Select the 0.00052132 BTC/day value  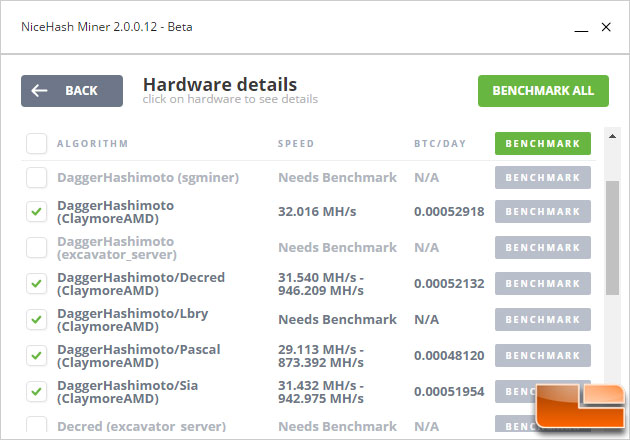coord(449,283)
